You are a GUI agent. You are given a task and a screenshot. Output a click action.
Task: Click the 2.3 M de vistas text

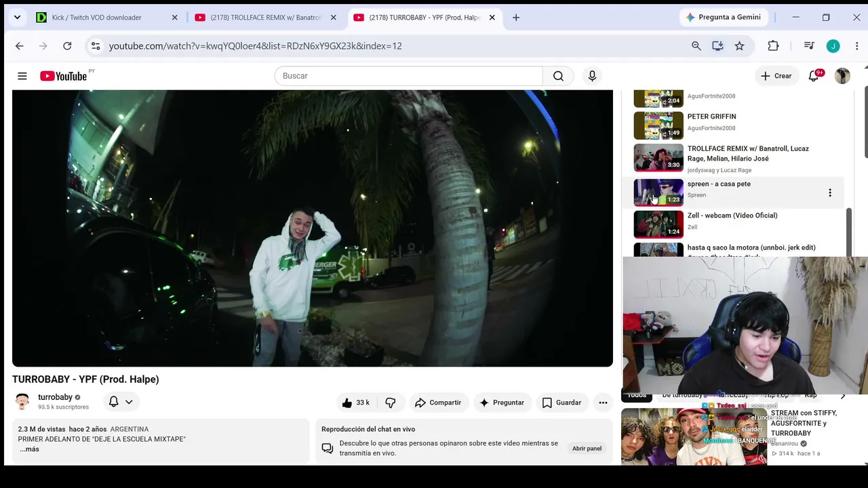tap(41, 429)
